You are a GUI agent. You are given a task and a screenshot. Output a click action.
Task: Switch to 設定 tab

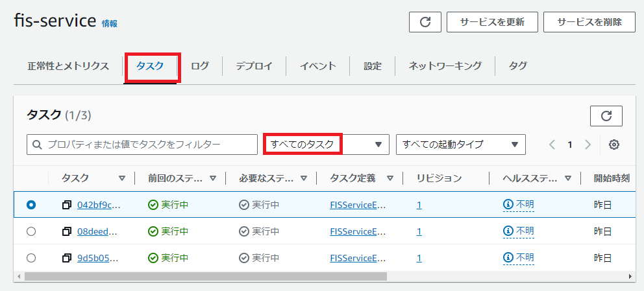[x=373, y=66]
